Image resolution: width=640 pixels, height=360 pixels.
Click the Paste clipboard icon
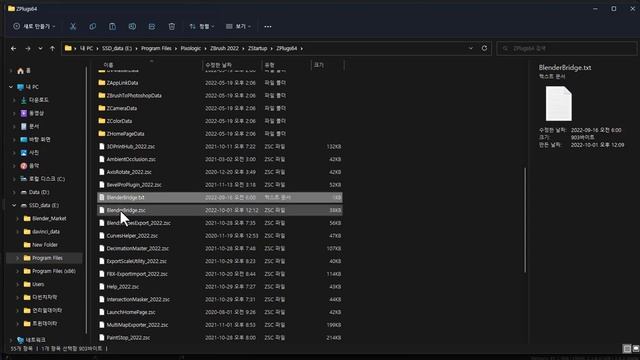click(x=112, y=27)
